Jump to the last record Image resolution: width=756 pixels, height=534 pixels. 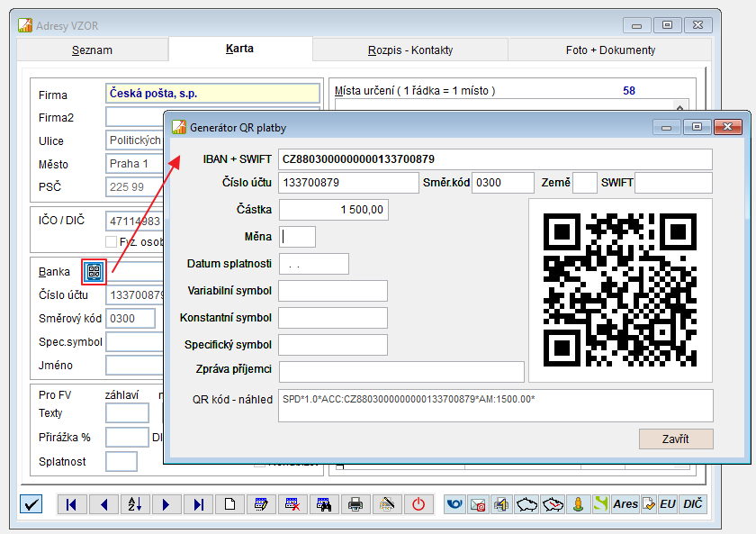pyautogui.click(x=198, y=504)
